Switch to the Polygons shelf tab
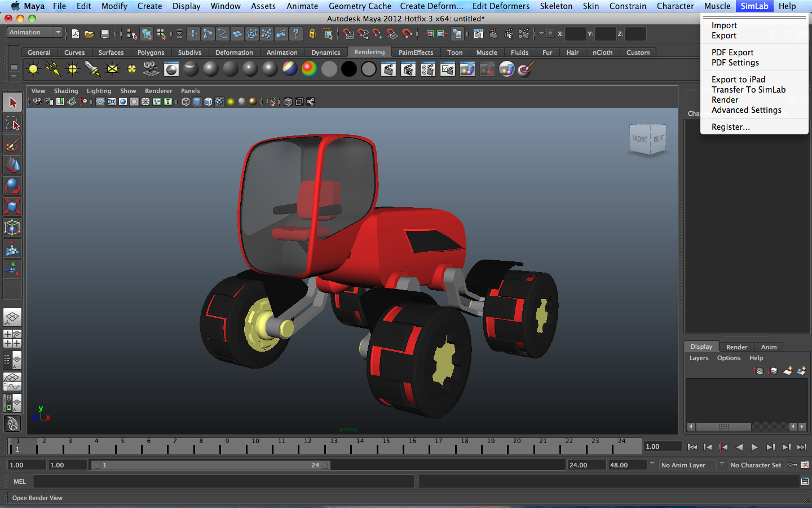The image size is (812, 508). click(x=151, y=52)
